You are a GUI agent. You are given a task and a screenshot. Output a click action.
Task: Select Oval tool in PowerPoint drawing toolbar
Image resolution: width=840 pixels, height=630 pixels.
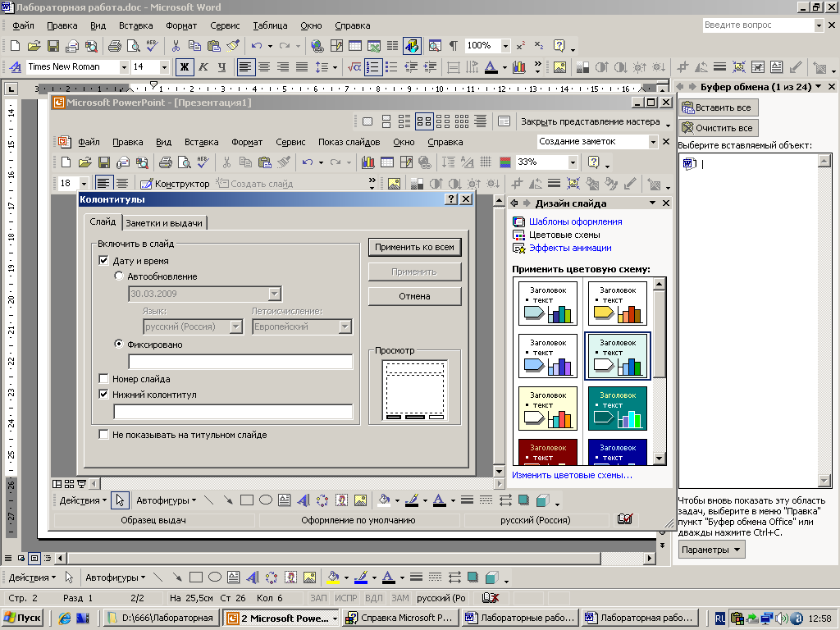[266, 500]
